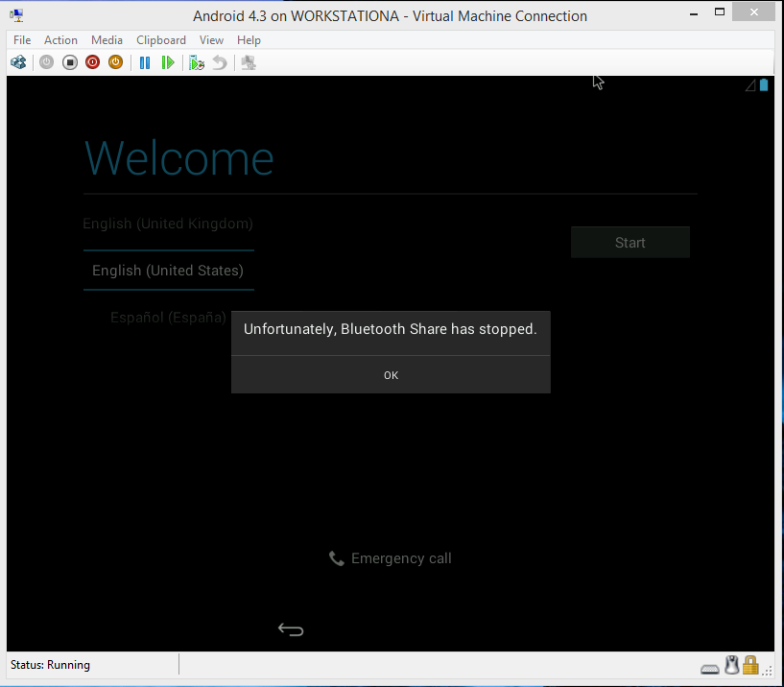784x687 pixels.
Task: Close the Virtual Machine Connection window
Action: (754, 12)
